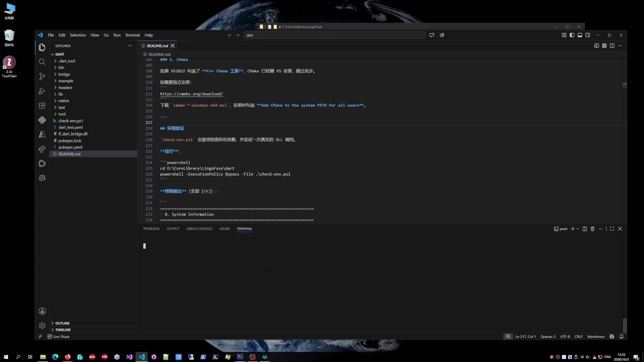Image resolution: width=644 pixels, height=362 pixels.
Task: Toggle the bottom panel layout
Action: click(x=580, y=35)
